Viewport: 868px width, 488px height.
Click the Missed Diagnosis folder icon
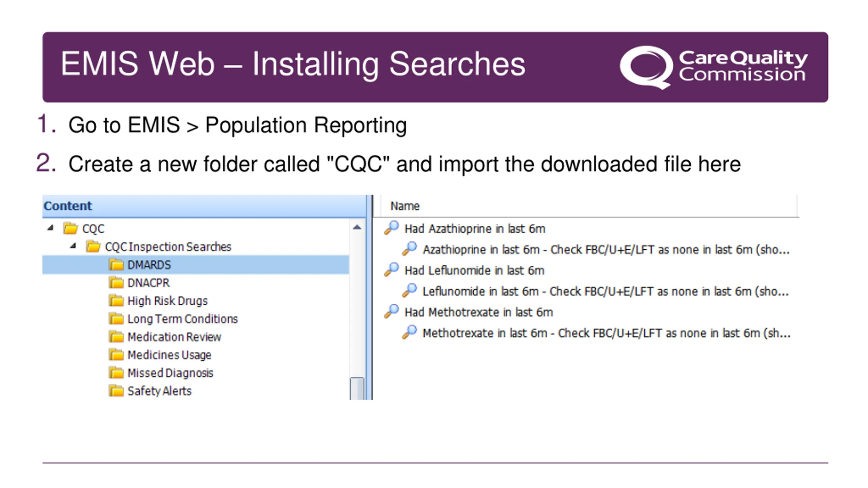coord(116,372)
